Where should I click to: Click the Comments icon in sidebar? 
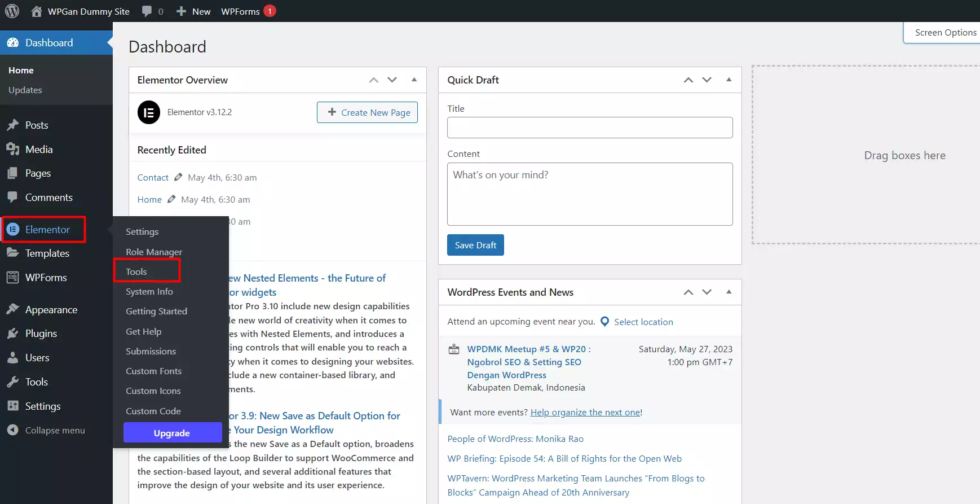click(12, 198)
